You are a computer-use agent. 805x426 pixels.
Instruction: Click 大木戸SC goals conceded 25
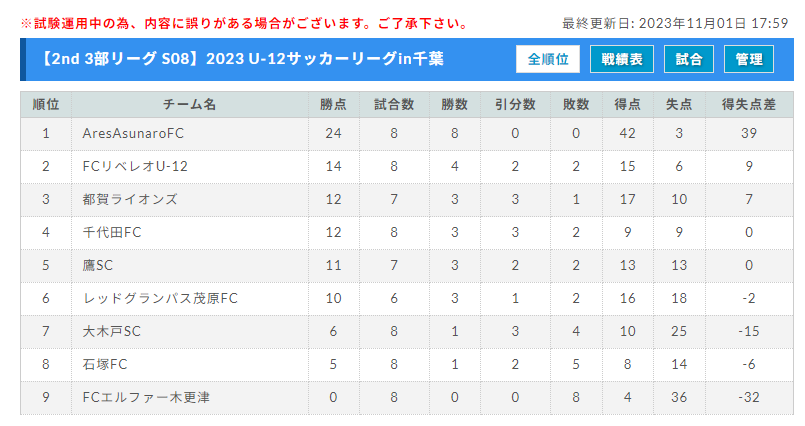tap(679, 332)
